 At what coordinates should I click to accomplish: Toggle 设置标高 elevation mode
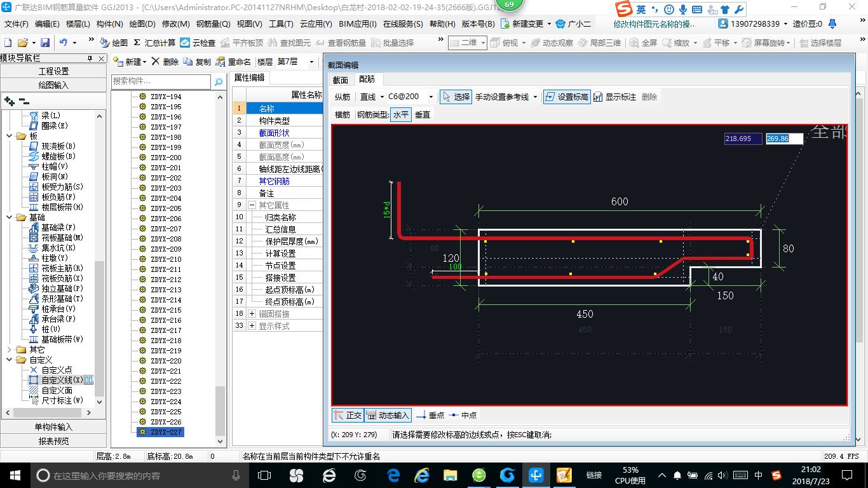(x=566, y=97)
